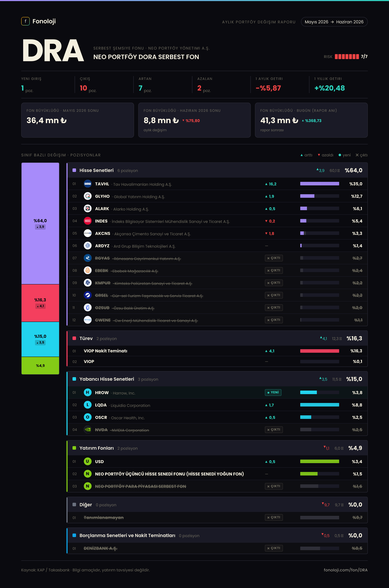Click the TAVHL weight progress bar
Image resolution: width=389 pixels, height=588 pixels.
(x=320, y=184)
